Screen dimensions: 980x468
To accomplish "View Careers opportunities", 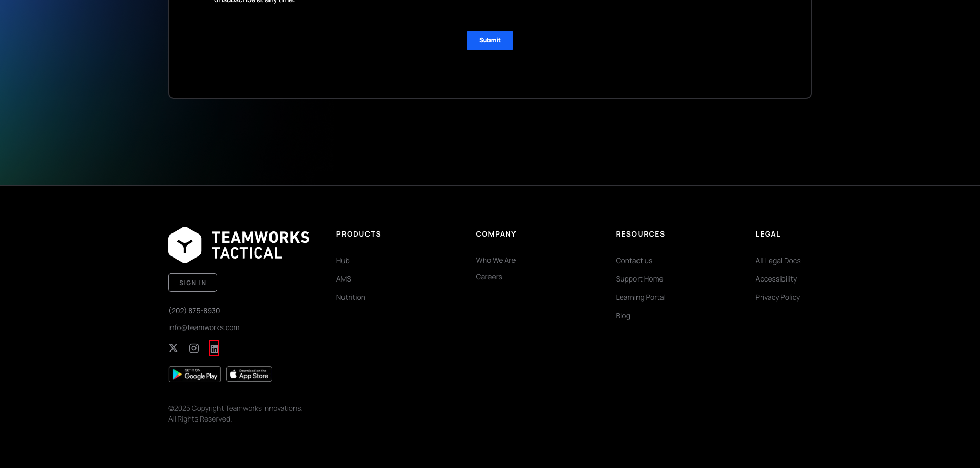I will click(x=488, y=276).
